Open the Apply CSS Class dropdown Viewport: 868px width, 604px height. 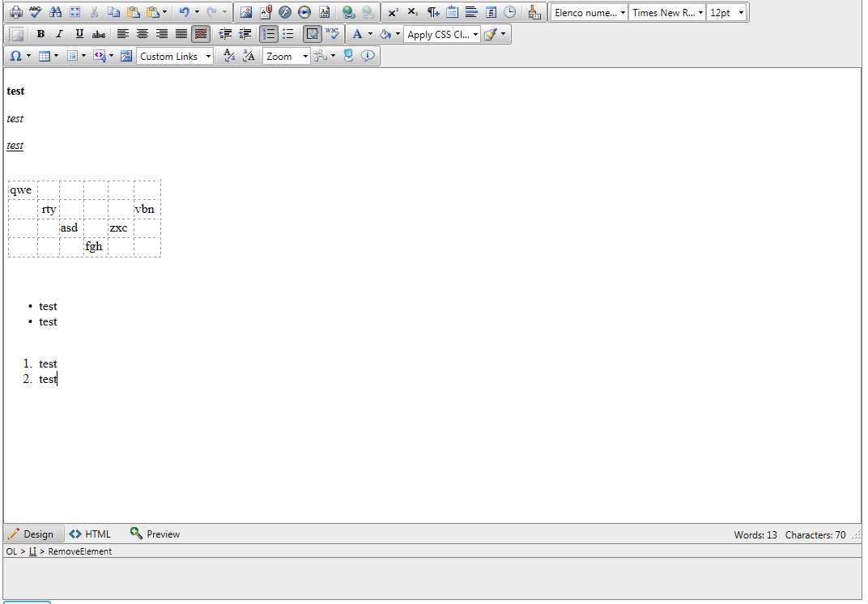(x=442, y=34)
